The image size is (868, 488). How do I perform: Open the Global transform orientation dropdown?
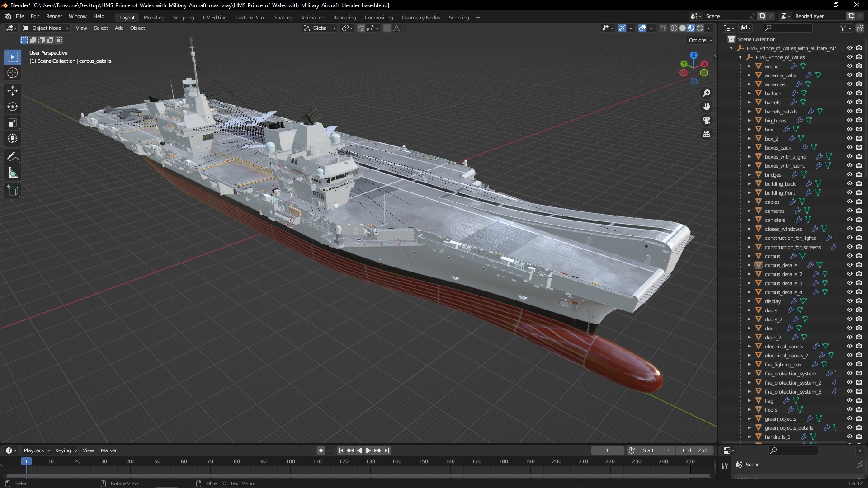pos(320,28)
